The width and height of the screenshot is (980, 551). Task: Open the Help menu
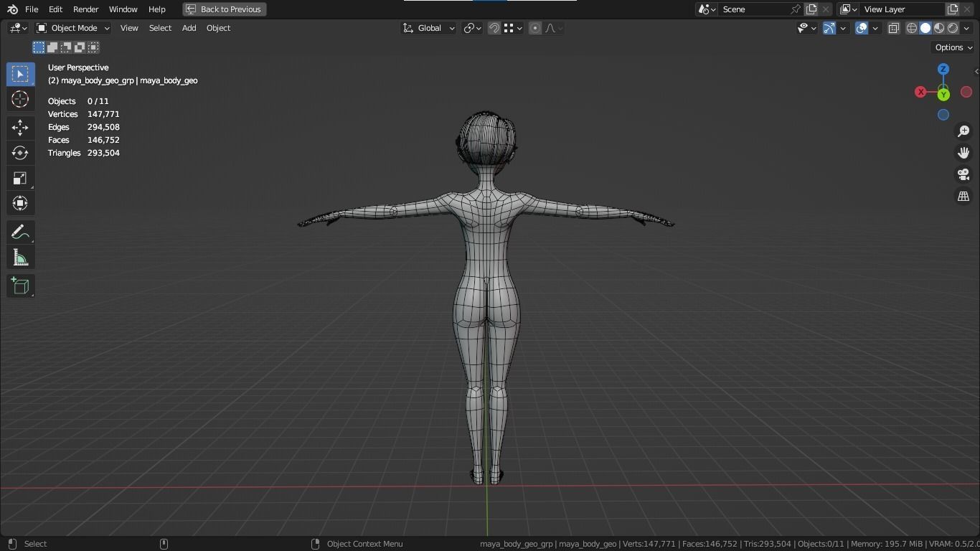tap(156, 9)
